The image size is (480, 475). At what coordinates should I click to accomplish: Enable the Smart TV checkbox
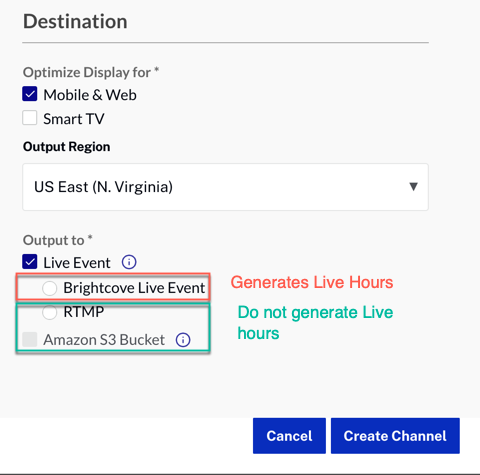pyautogui.click(x=30, y=118)
